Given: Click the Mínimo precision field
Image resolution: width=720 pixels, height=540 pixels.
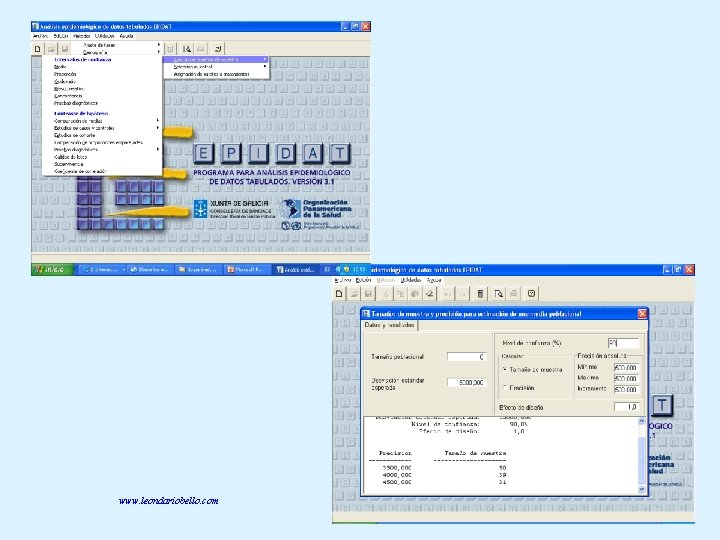Looking at the screenshot, I should [626, 367].
